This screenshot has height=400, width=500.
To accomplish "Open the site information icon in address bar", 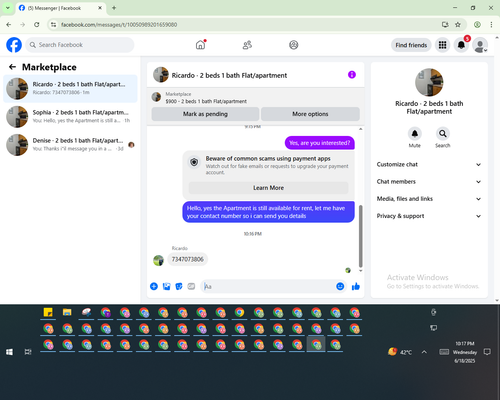I will pyautogui.click(x=53, y=24).
